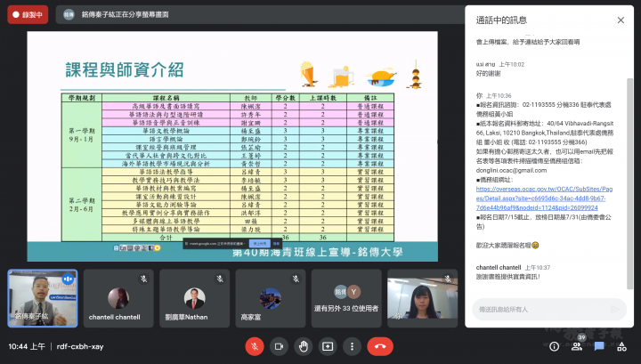
Task: Select 劉廣華Nathan participant tile
Action: [x=195, y=298]
